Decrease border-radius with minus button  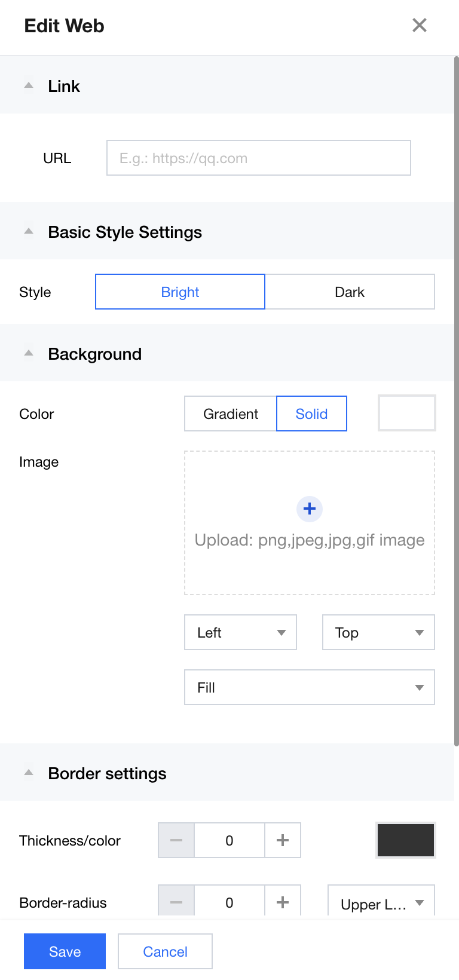[x=176, y=902]
